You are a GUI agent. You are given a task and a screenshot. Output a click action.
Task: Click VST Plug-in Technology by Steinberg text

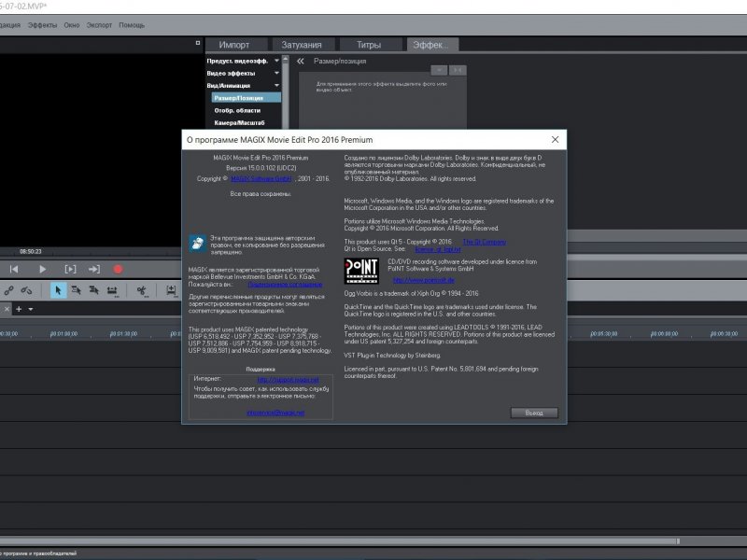(392, 356)
